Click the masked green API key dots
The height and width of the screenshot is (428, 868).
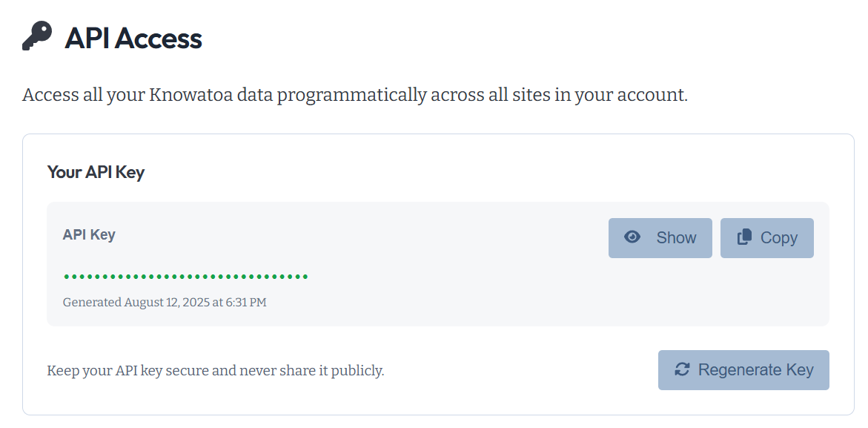(185, 277)
